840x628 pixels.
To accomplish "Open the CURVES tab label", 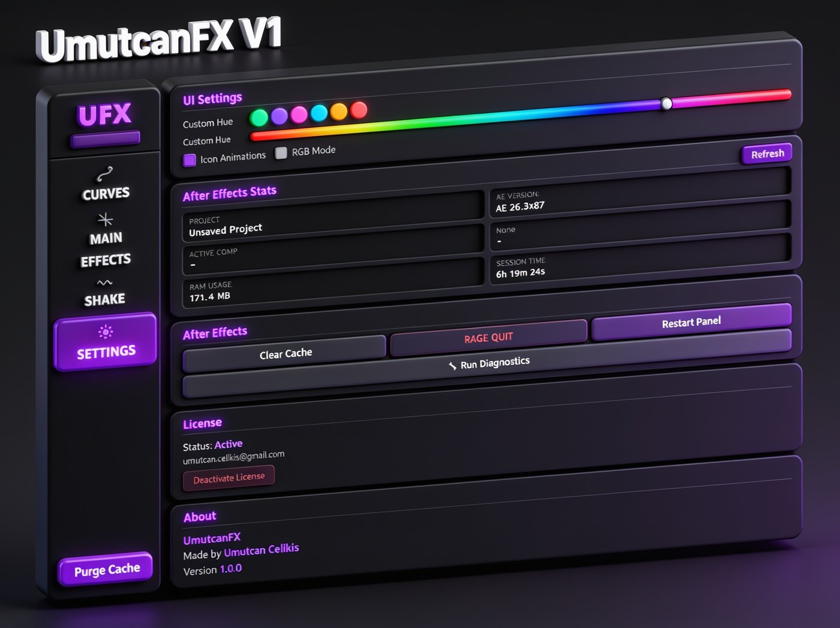I will pyautogui.click(x=106, y=194).
